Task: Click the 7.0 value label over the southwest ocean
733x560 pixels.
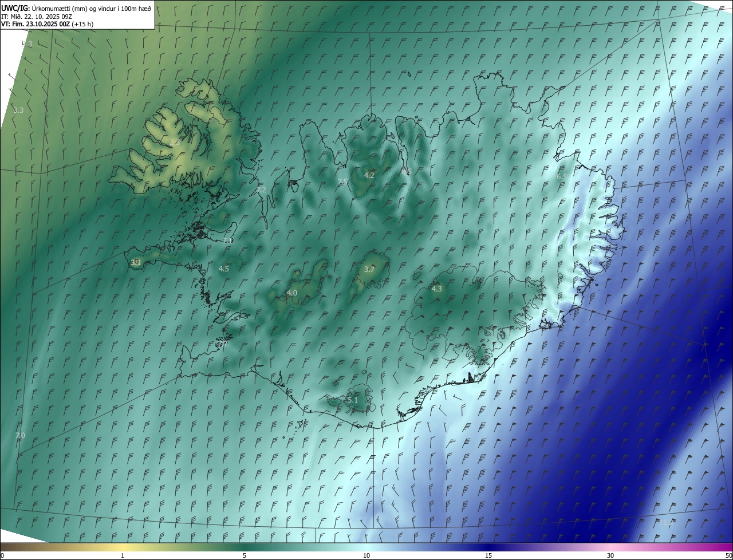Action: tap(20, 436)
